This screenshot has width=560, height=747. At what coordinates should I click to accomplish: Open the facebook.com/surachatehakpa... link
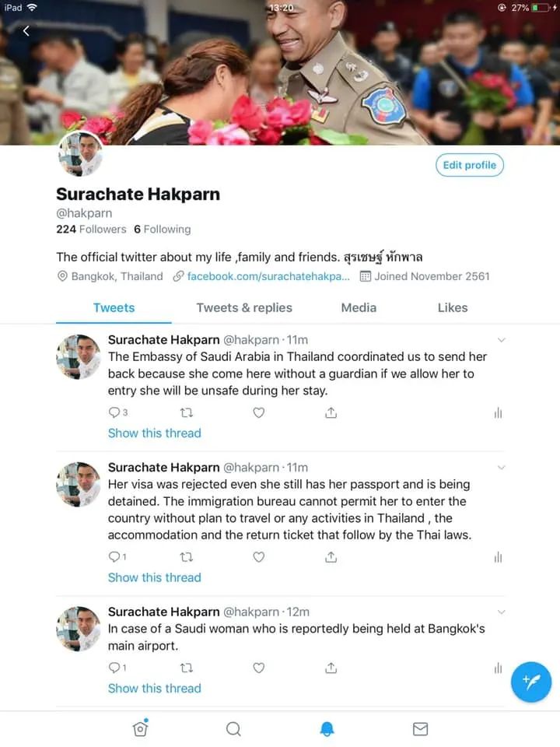coord(268,276)
